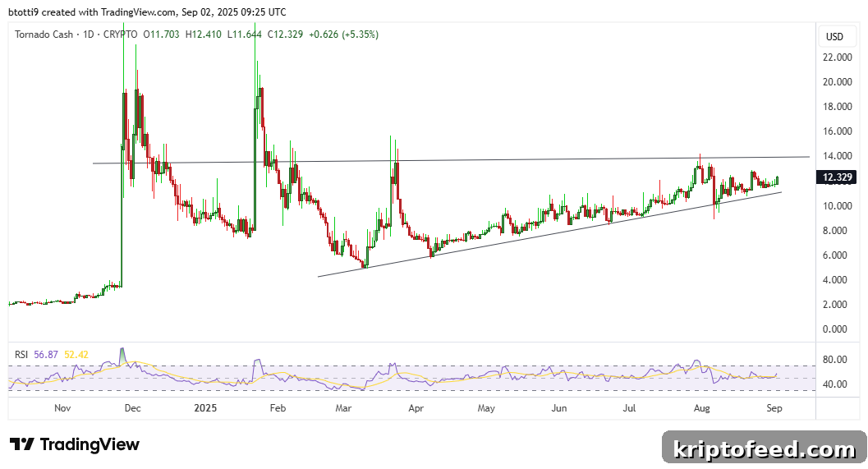
Task: Click the RSI value 56.87
Action: (x=45, y=354)
